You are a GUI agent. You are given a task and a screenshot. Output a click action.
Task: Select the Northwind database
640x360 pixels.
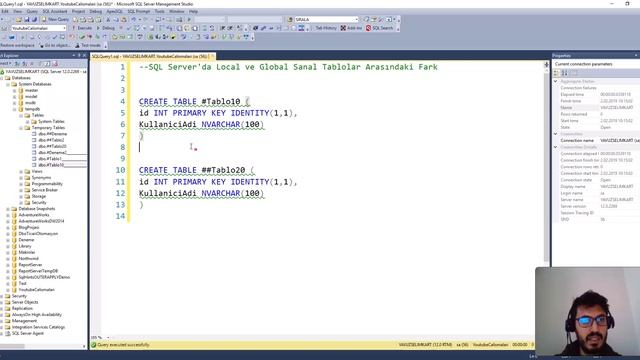point(29,259)
